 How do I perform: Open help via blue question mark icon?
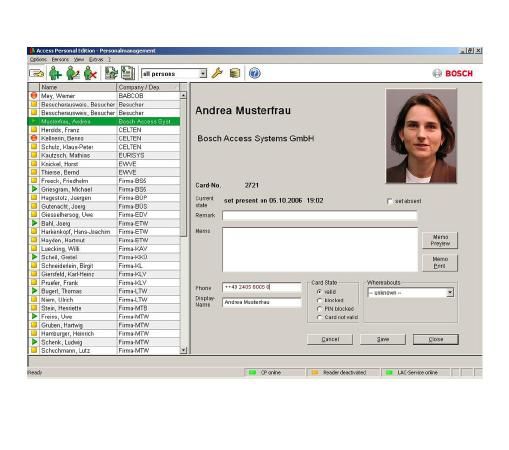tap(255, 73)
